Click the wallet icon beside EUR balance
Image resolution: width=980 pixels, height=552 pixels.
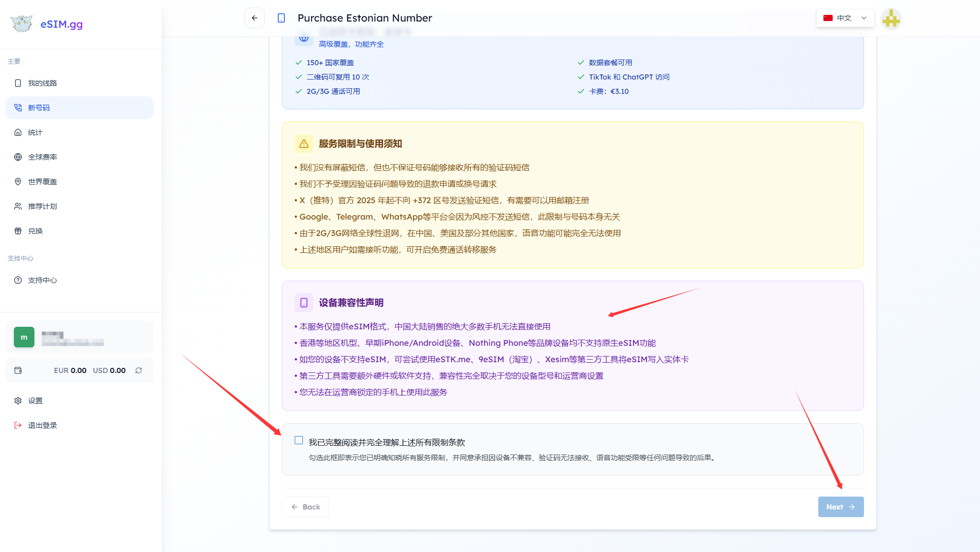point(18,370)
